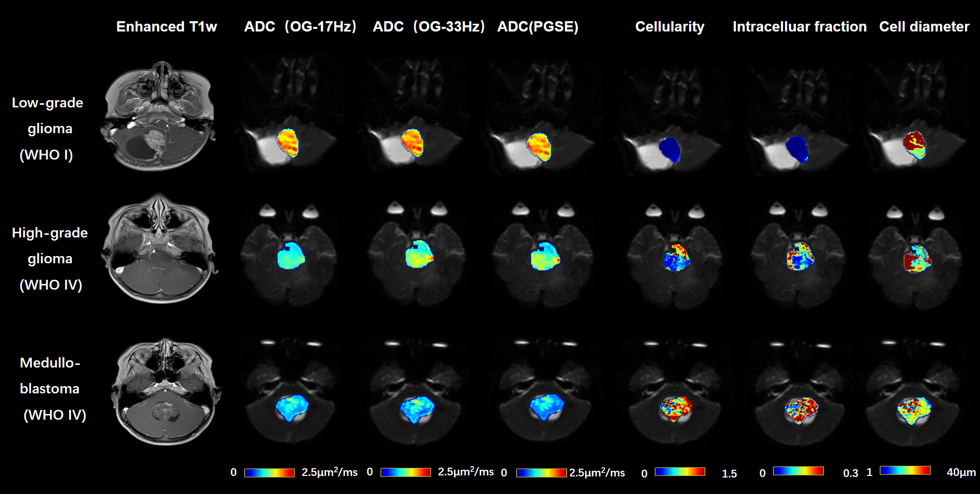The height and width of the screenshot is (494, 980).
Task: Click the high-grade glioma intracellular fraction map
Action: (800, 256)
